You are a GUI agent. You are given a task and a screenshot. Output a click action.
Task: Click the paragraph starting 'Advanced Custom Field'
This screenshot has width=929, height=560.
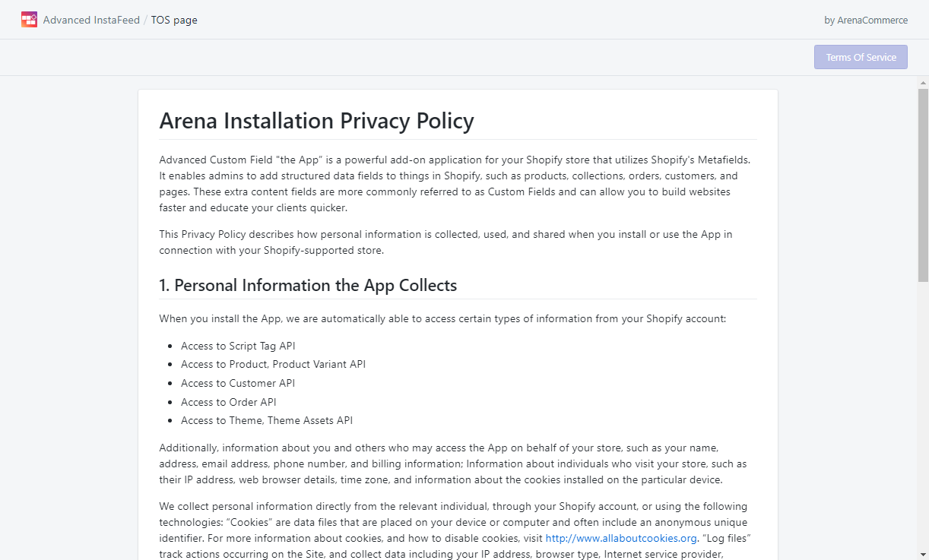coord(458,184)
